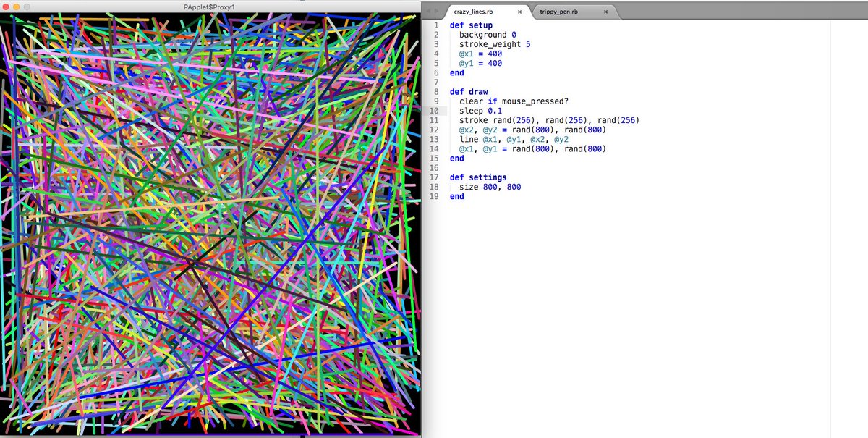
Task: Click line number 10 in the gutter
Action: coord(435,111)
